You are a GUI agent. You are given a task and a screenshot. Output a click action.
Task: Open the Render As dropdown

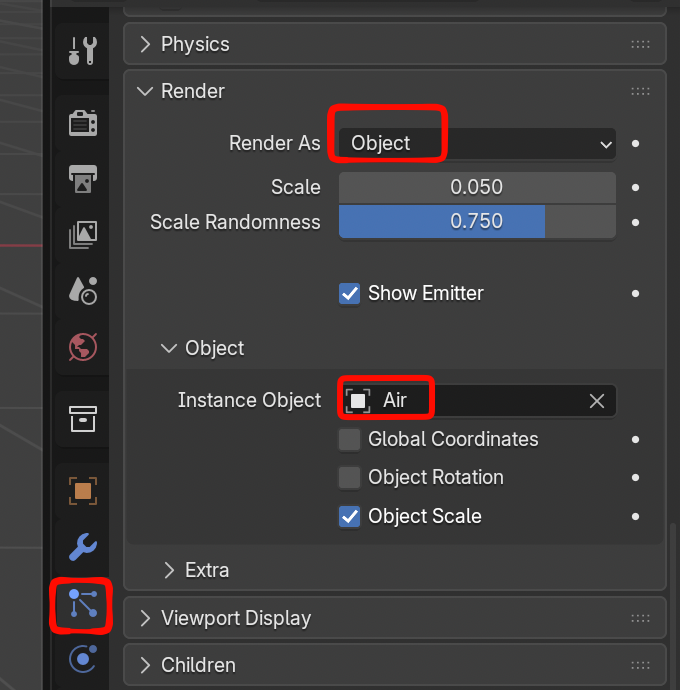pos(477,144)
